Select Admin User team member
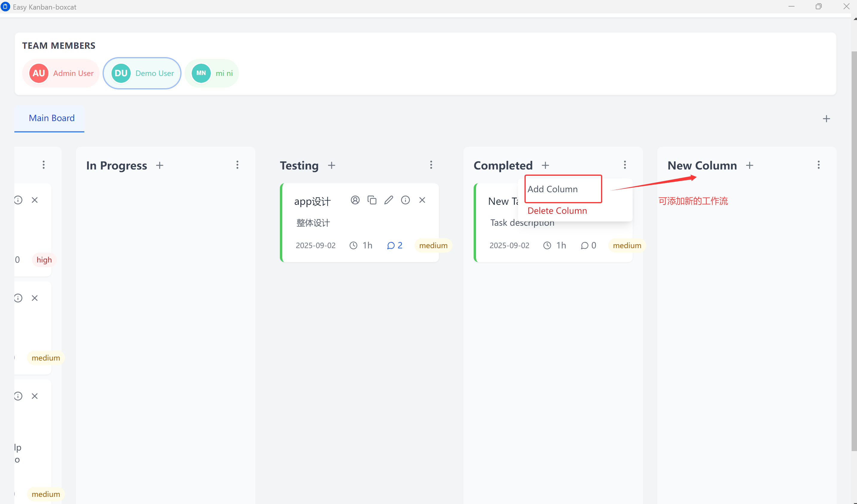Screen dimensions: 857x504 tap(61, 73)
